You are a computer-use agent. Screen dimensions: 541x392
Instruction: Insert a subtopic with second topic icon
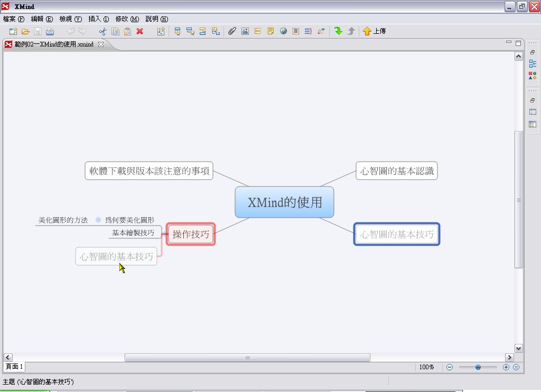pyautogui.click(x=190, y=31)
